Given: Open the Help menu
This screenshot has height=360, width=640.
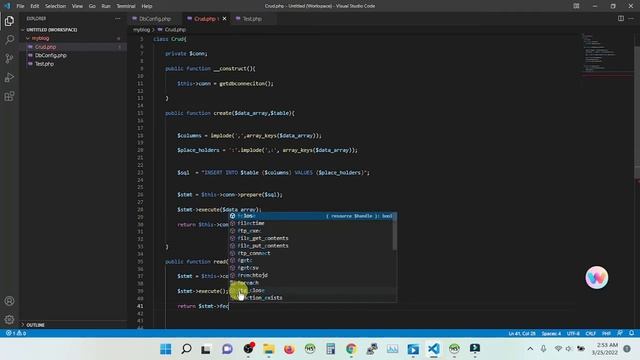Looking at the screenshot, I should click(147, 6).
